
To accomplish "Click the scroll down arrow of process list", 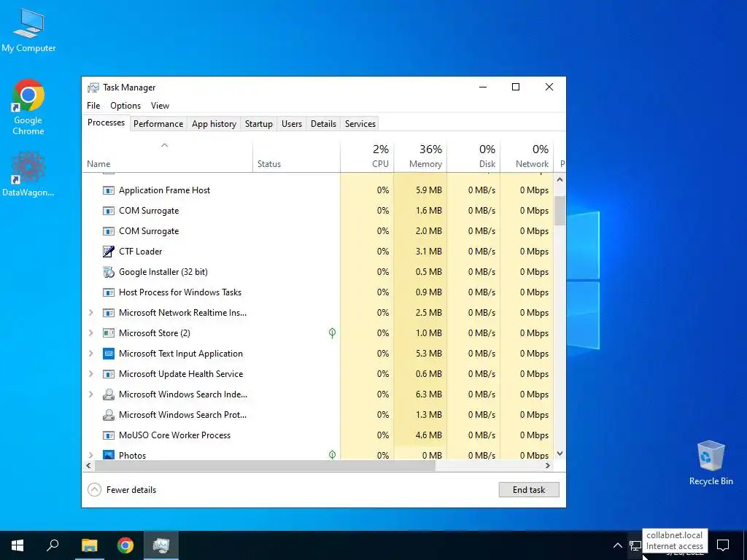I will (x=560, y=454).
